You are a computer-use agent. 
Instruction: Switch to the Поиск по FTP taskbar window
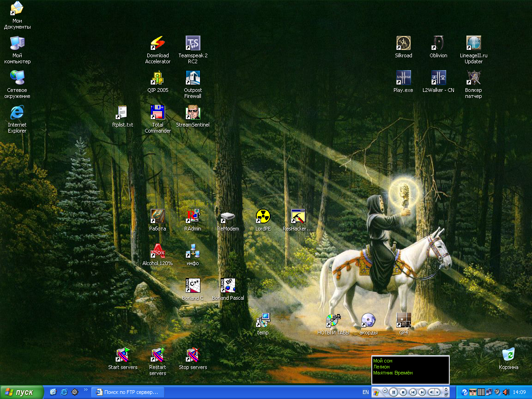pos(128,392)
